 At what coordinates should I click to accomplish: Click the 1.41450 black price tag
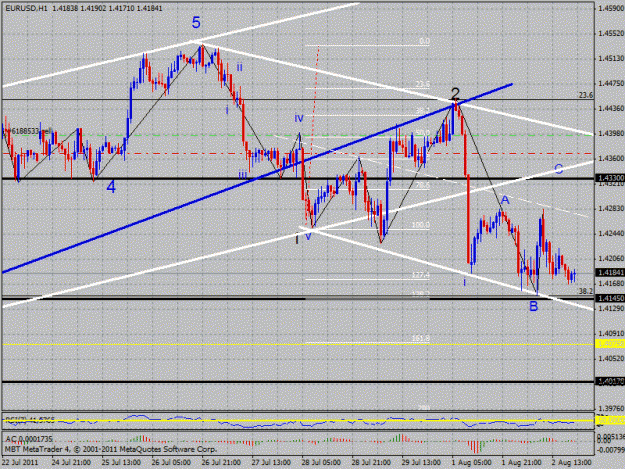pyautogui.click(x=610, y=298)
